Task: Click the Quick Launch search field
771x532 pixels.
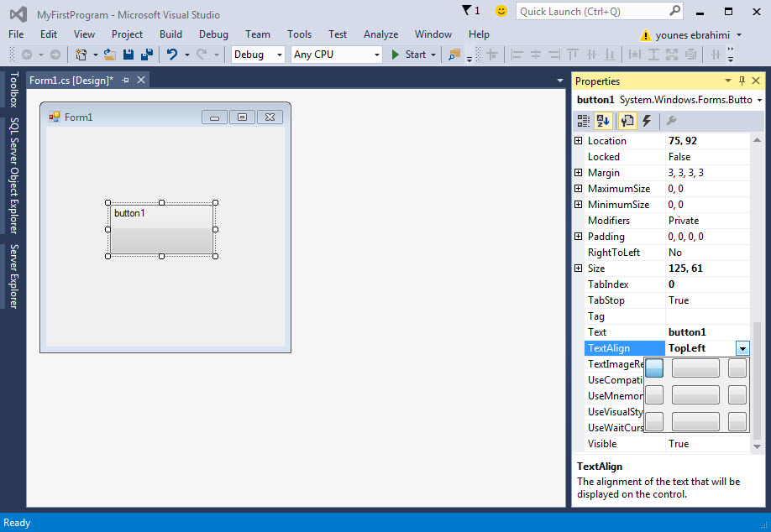Action: click(592, 11)
